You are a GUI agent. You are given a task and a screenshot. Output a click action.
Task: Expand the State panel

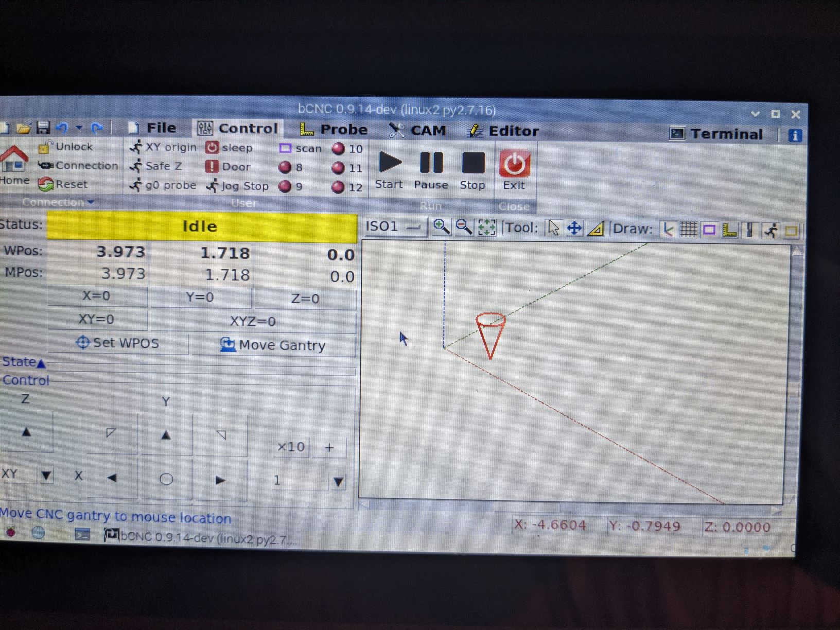pos(24,362)
